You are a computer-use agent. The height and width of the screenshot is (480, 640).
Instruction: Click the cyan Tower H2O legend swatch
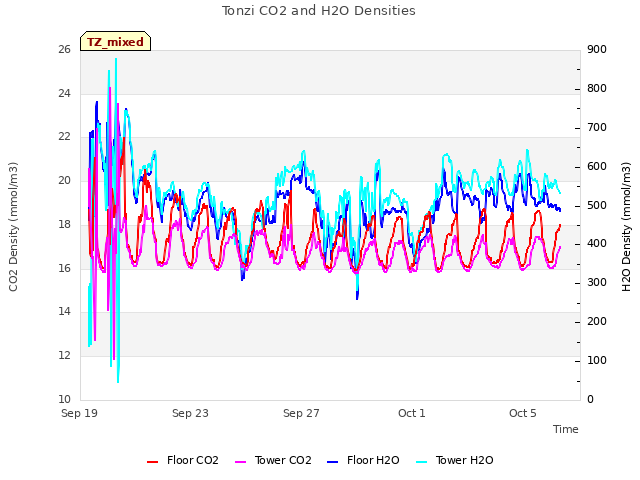(x=421, y=462)
